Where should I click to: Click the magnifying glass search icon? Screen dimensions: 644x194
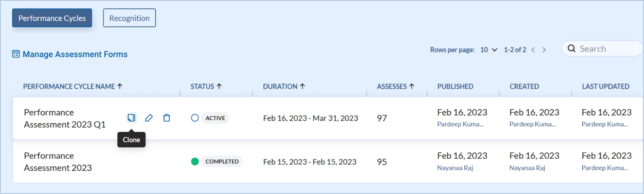571,49
